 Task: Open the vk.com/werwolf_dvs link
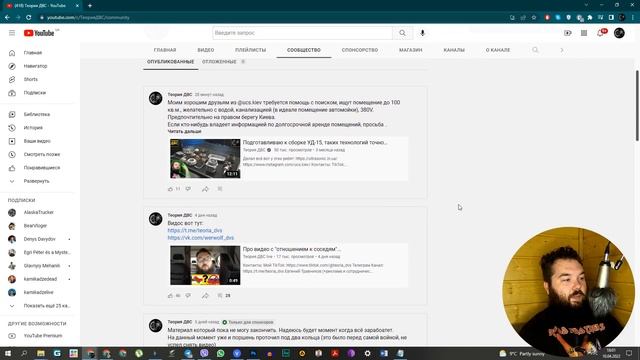tap(200, 238)
